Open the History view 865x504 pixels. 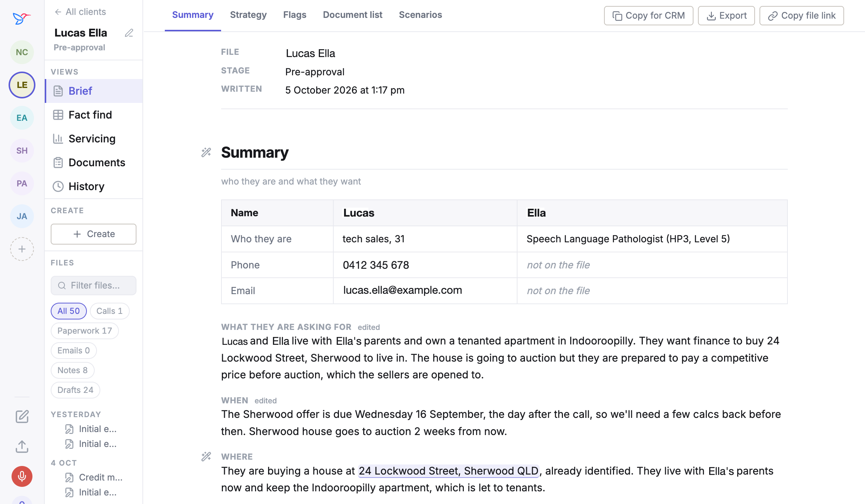tap(94, 186)
